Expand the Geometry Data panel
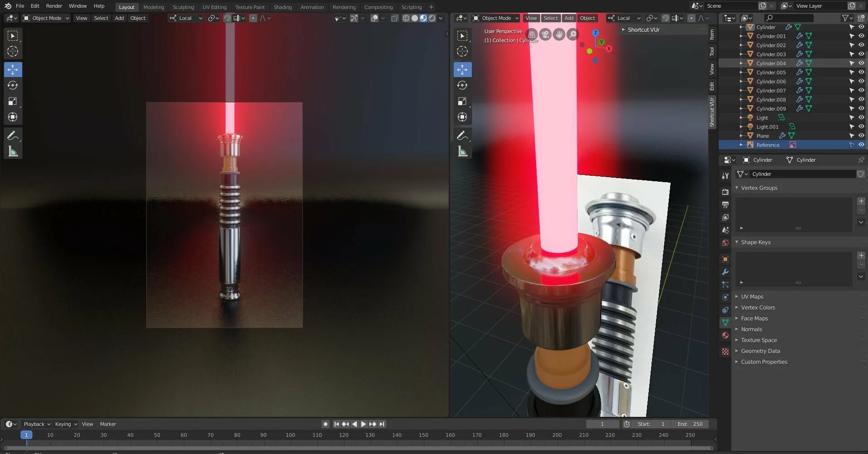The image size is (868, 454). 760,351
